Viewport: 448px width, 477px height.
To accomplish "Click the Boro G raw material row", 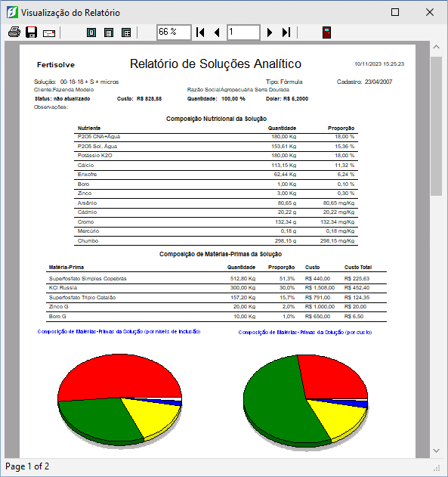I will coord(216,317).
